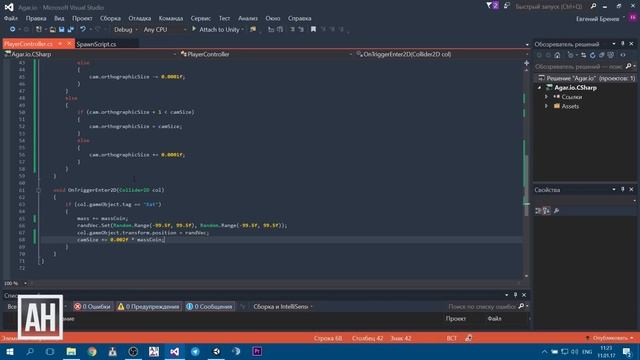Click the Properties Alphabetical sort icon
This screenshot has width=640, height=360.
coord(547,211)
